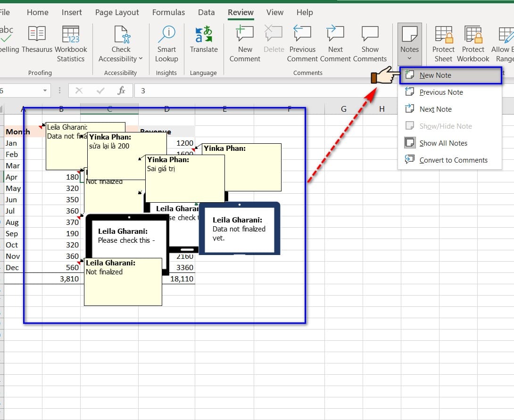This screenshot has height=420, width=514.
Task: Open the Page Layout tab
Action: click(117, 12)
